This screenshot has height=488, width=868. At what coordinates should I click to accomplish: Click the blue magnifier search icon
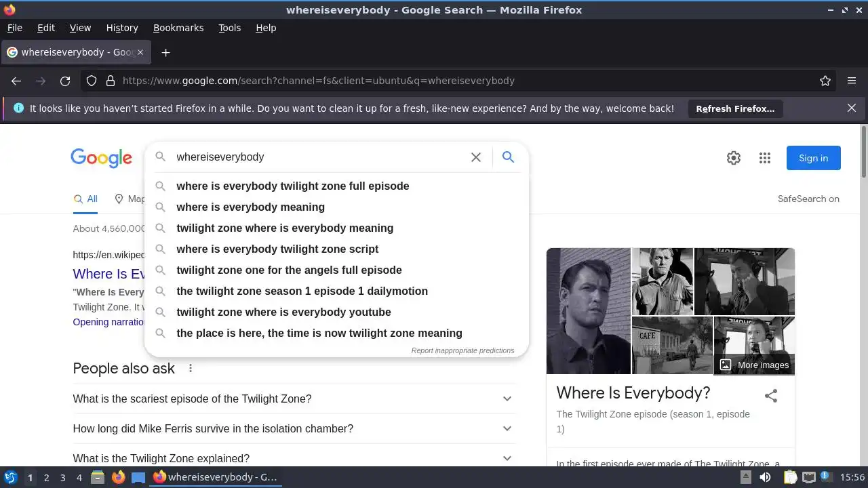[508, 157]
